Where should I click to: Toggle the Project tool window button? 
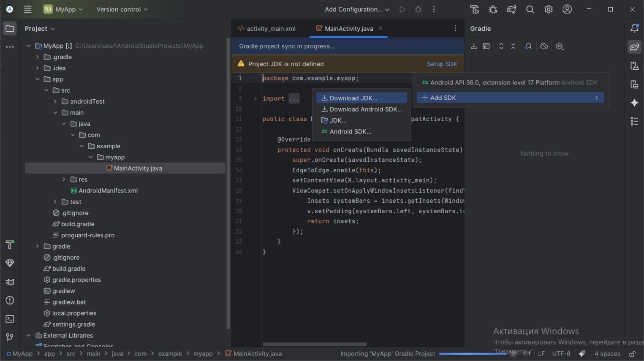pos(10,29)
